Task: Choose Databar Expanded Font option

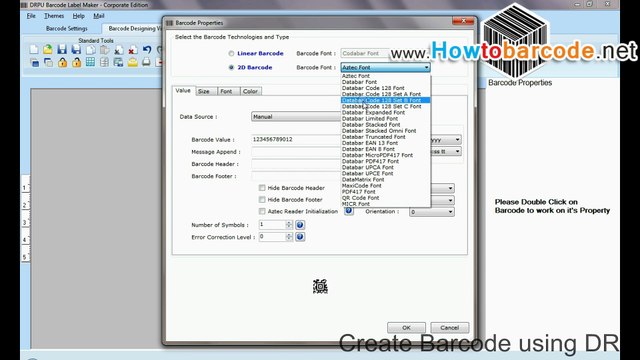Action: click(386, 112)
